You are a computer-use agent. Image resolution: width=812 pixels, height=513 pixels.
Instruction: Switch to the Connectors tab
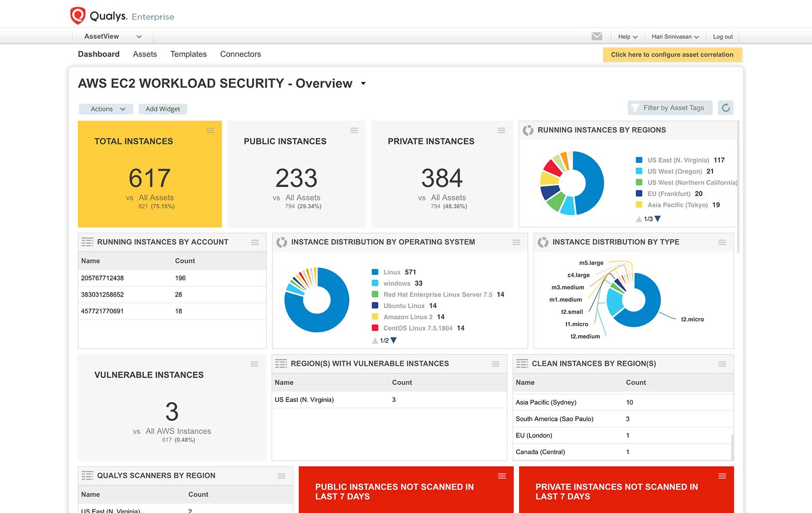coord(240,54)
